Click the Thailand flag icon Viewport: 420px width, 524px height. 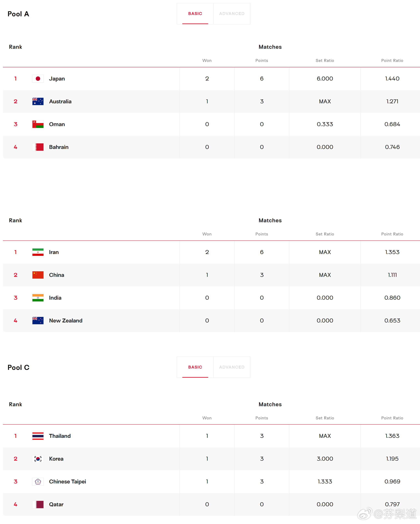[38, 436]
